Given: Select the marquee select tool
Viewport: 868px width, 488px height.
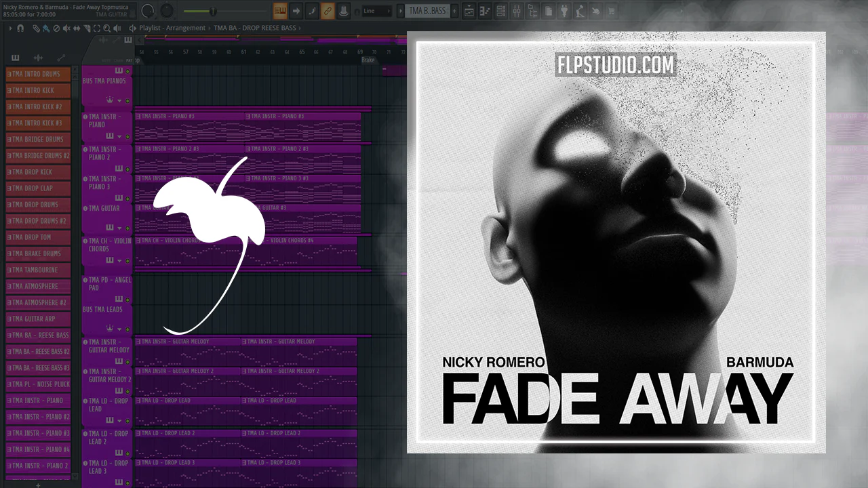Looking at the screenshot, I should 97,28.
